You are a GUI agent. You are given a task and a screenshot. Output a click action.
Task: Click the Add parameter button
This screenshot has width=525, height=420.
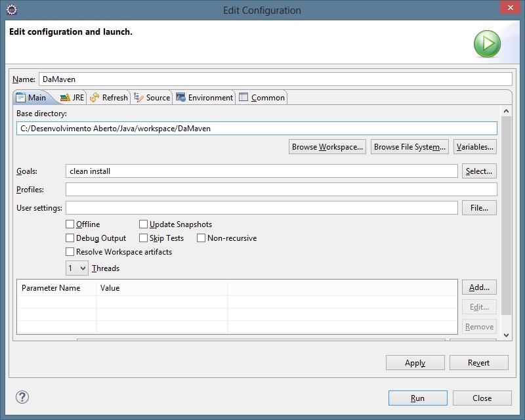click(x=479, y=287)
